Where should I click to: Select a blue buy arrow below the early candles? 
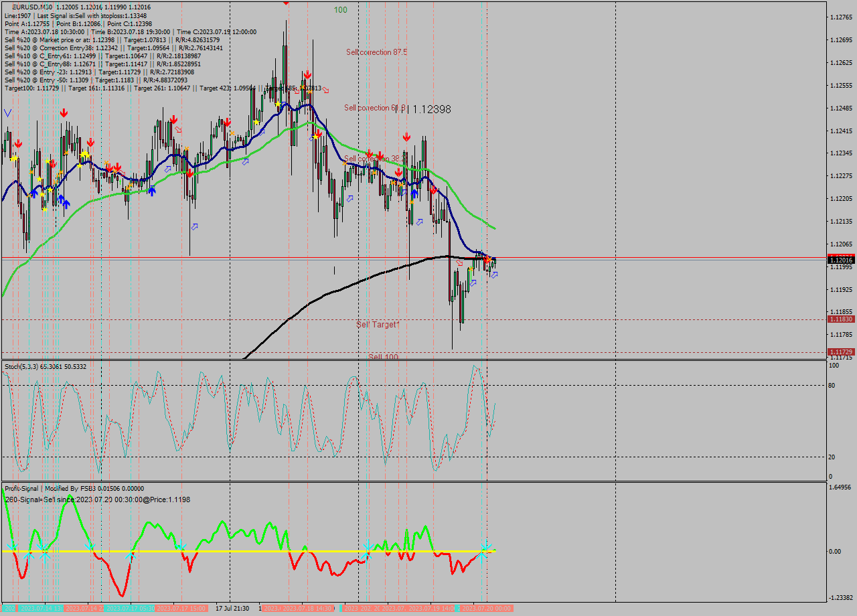35,194
